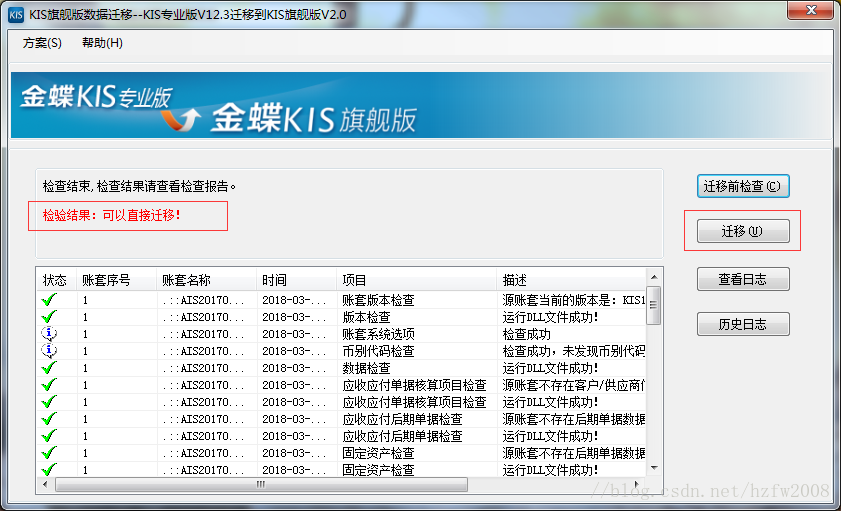Click the red 检验结果:可以直接迁移! text

(112, 216)
